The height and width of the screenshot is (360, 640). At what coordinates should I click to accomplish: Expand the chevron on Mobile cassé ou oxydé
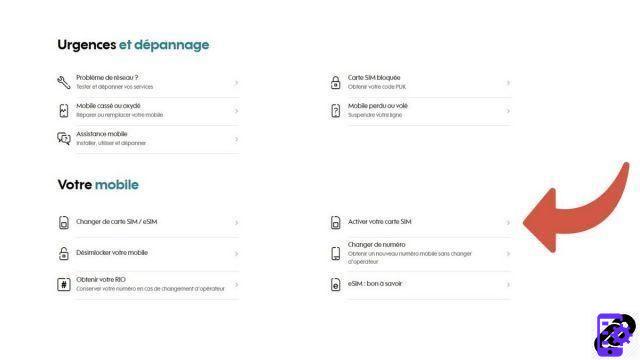(236, 111)
